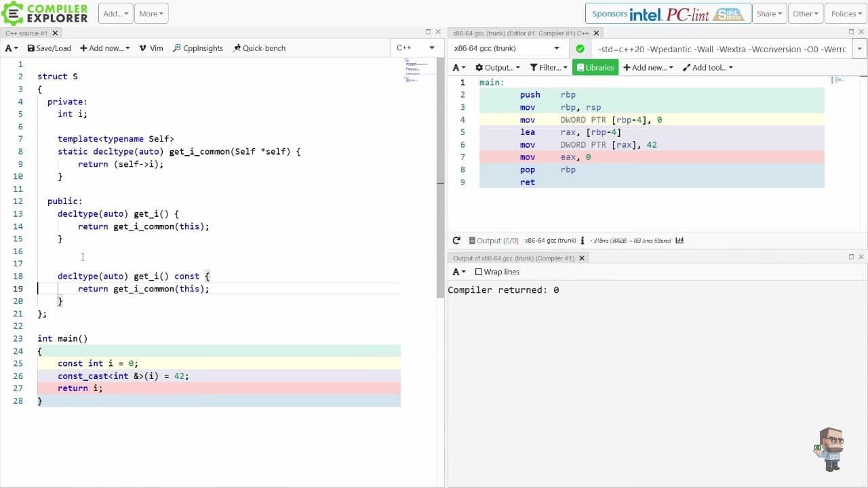Maximize the output pane
Image resolution: width=868 pixels, height=488 pixels.
click(x=852, y=257)
